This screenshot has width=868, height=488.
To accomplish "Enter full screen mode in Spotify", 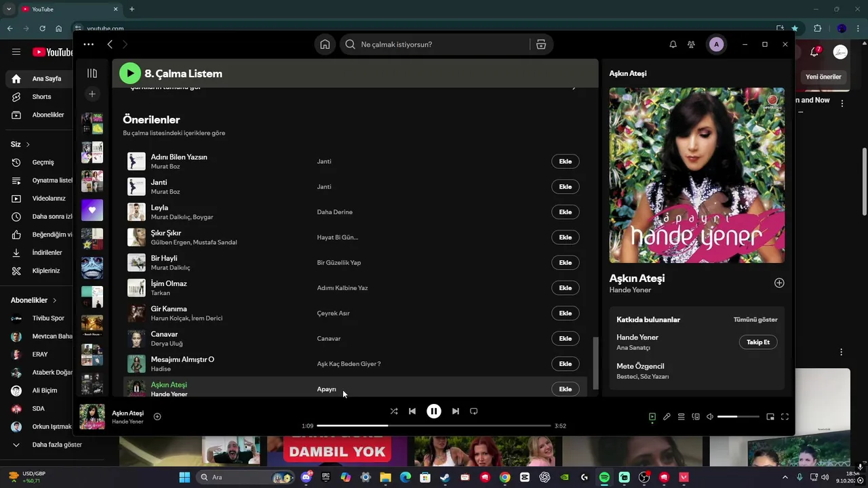I will point(785,417).
